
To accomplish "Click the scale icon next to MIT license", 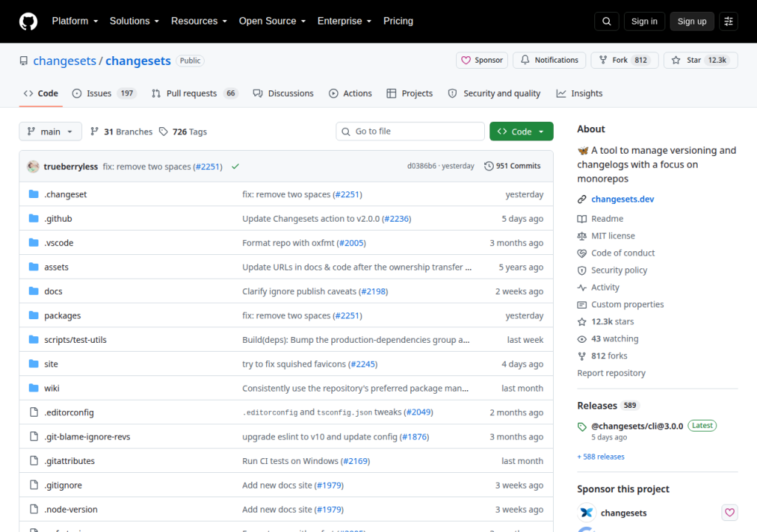I will (x=582, y=236).
